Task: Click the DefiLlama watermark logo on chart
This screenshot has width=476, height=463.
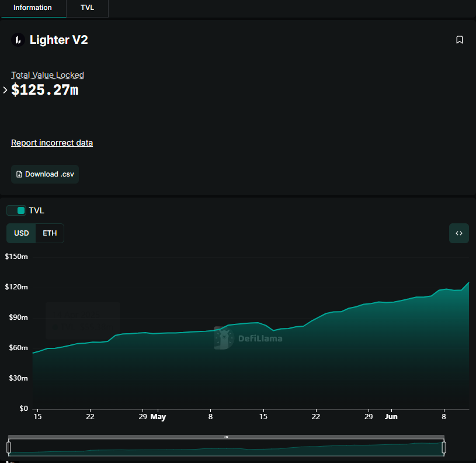Action: 223,338
